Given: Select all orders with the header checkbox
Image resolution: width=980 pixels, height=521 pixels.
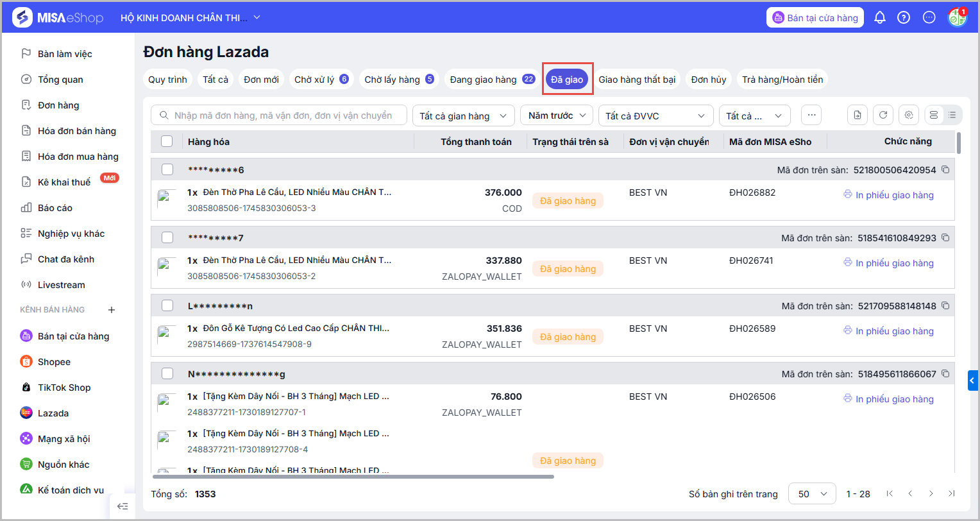Looking at the screenshot, I should (167, 141).
